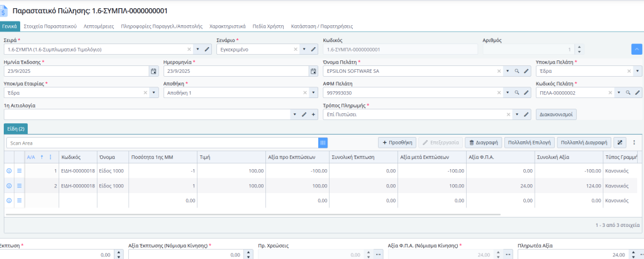The width and height of the screenshot is (644, 259).
Task: Increase the Αριθμός stepper value
Action: 579,47
